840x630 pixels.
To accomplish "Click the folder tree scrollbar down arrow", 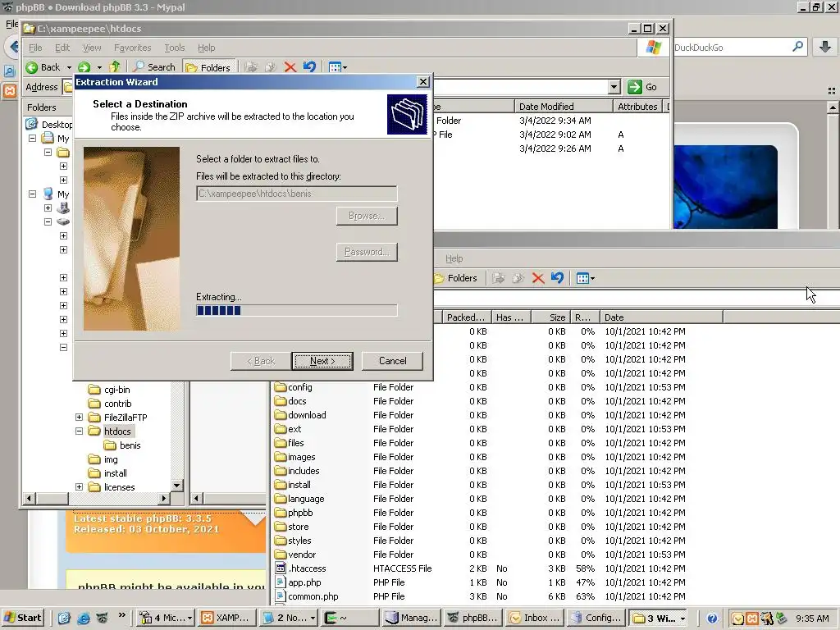I will pos(177,486).
